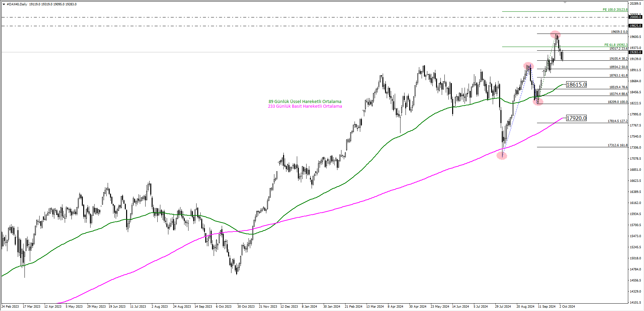Click the 14 Jun 2024 date label
Viewport: 644px width, 311px height.
[x=461, y=307]
